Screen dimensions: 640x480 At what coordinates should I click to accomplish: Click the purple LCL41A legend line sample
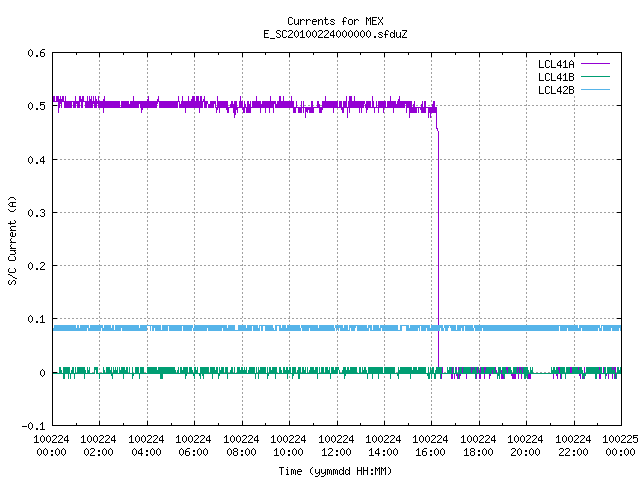coord(595,64)
